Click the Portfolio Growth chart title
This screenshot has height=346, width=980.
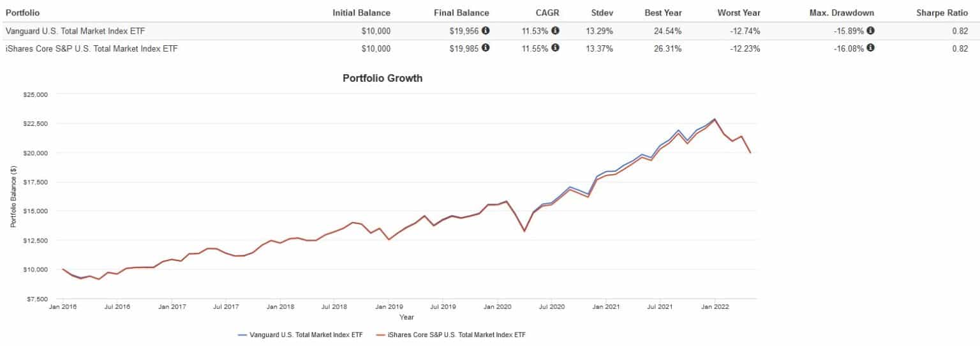(382, 79)
